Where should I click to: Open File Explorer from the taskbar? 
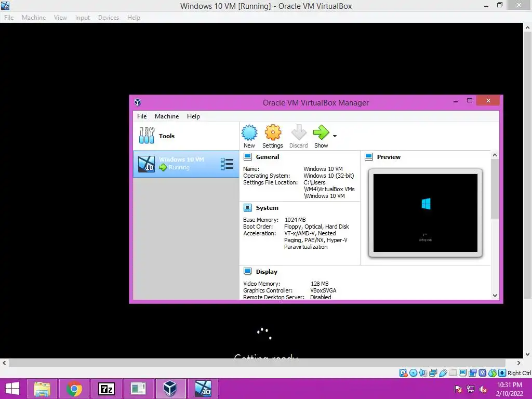pos(42,389)
